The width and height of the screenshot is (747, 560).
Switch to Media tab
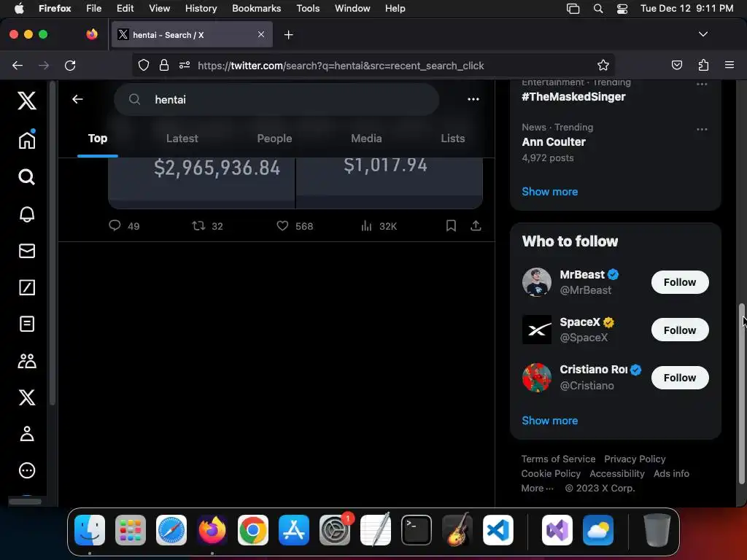coord(366,138)
